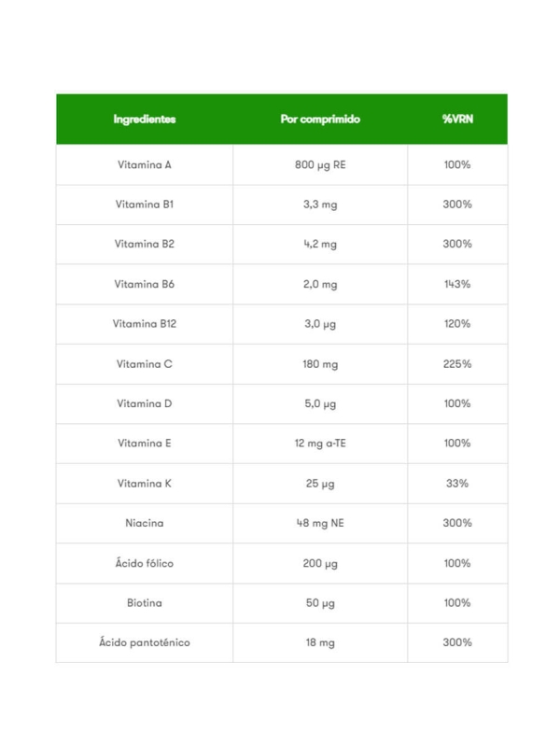560x747 pixels.
Task: Select the Vitamina B1 ingredient cell
Action: [144, 204]
